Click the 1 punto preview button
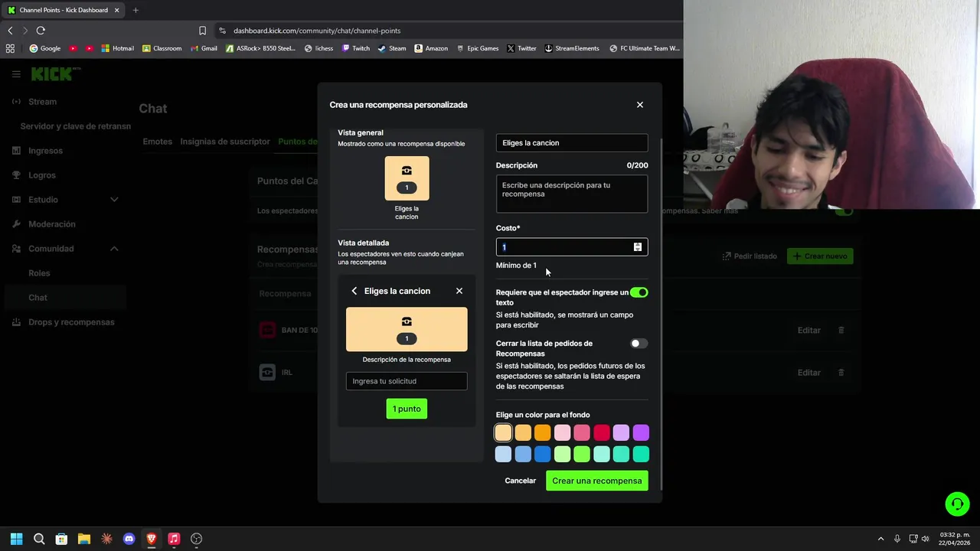This screenshot has width=980, height=551. coord(407,409)
